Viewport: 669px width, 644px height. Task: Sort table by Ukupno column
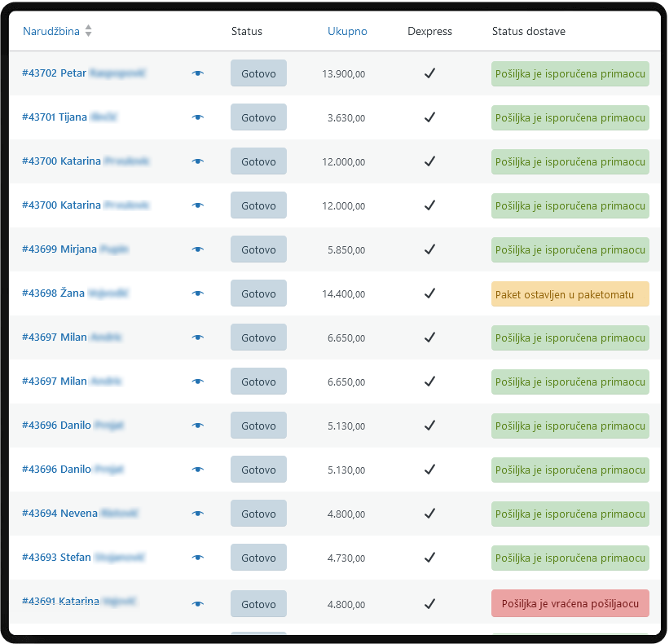tap(347, 31)
